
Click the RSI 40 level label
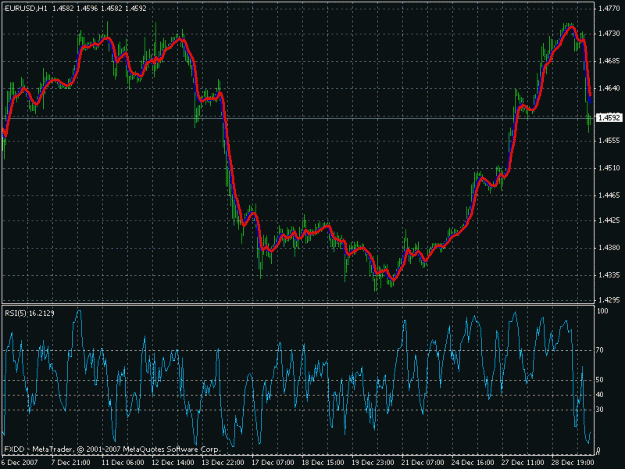600,395
